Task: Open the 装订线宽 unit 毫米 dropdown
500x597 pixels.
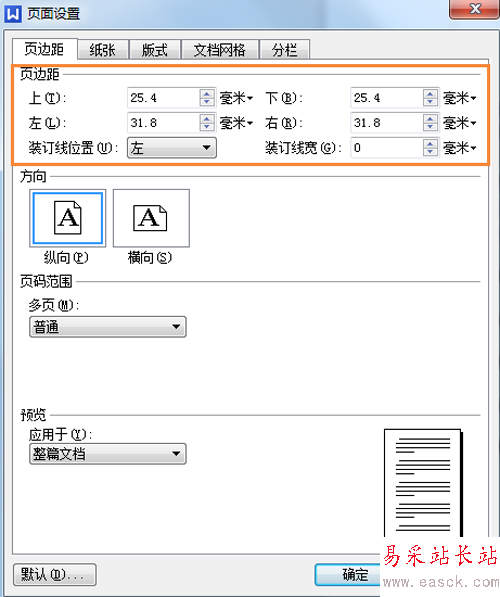Action: (x=460, y=148)
